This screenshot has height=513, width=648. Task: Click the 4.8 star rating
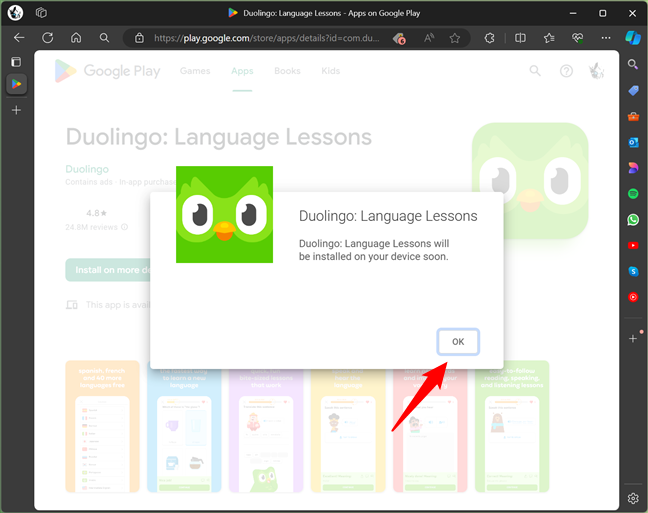pos(96,213)
